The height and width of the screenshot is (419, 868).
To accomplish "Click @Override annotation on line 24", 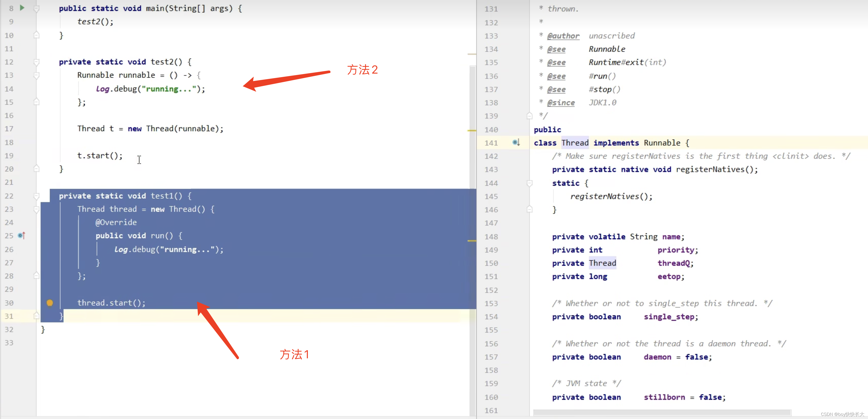I will point(116,222).
